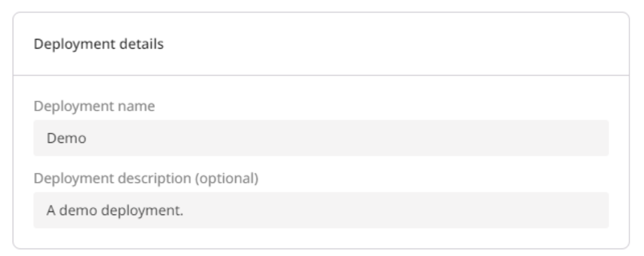Click the letter "A" starting the description text
Screen dimensions: 644x256
(51, 211)
